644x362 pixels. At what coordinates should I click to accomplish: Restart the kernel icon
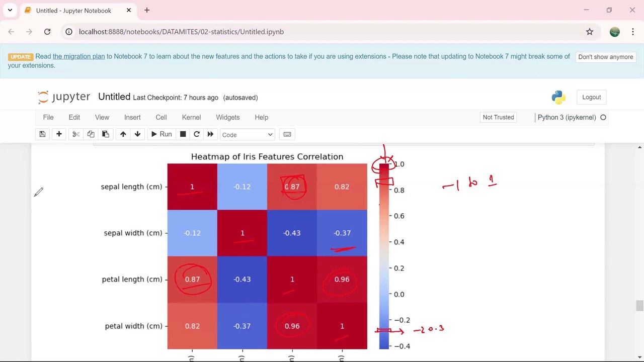[x=197, y=134]
